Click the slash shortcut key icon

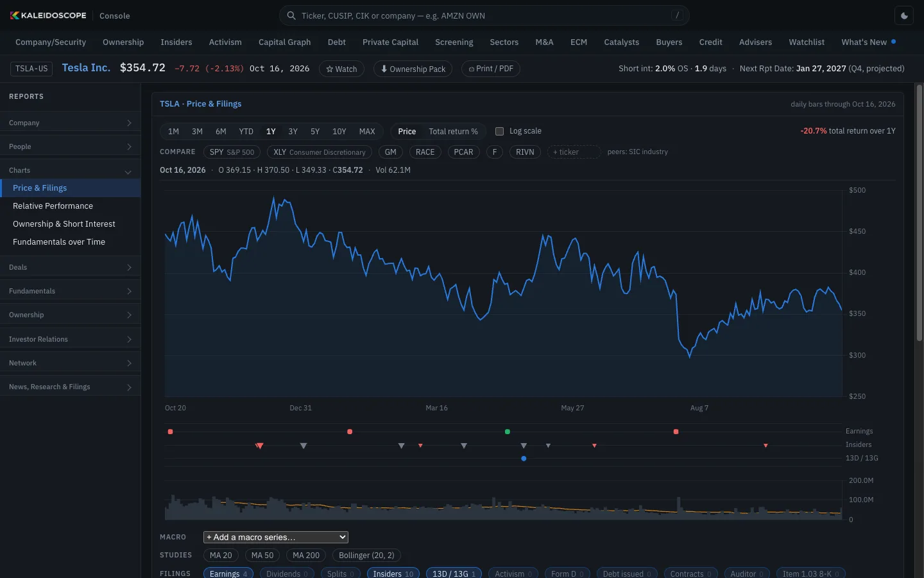pos(677,15)
